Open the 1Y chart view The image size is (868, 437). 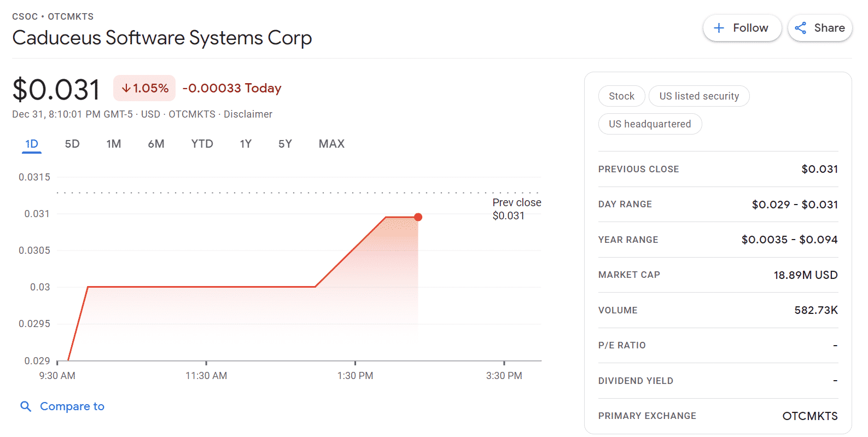[246, 144]
